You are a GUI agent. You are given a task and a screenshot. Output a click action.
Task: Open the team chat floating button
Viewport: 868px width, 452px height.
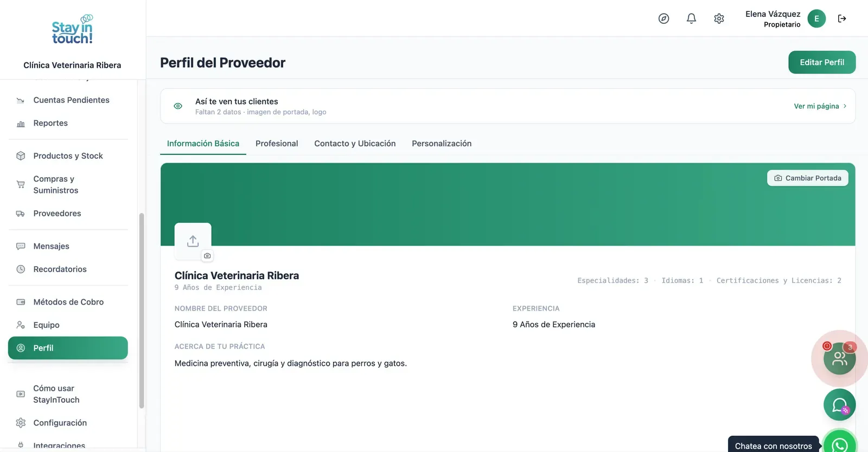(x=839, y=358)
